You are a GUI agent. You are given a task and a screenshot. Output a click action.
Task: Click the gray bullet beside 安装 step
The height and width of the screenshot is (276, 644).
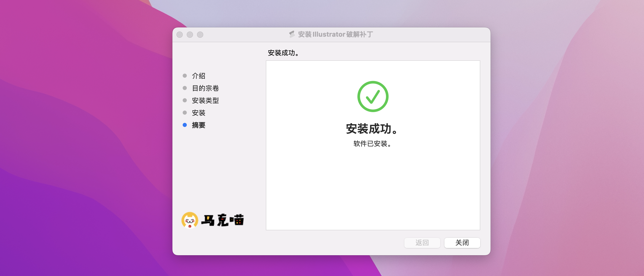pos(185,113)
